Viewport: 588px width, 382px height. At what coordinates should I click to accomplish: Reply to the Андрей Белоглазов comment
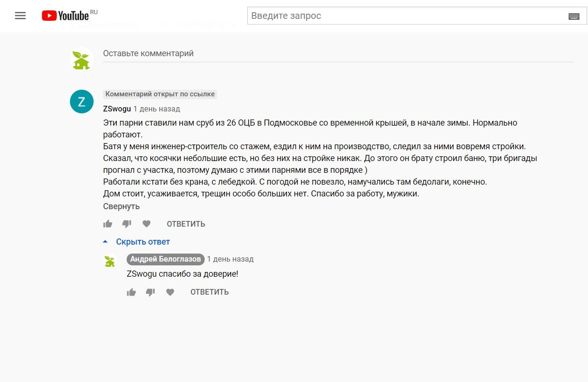coord(209,292)
